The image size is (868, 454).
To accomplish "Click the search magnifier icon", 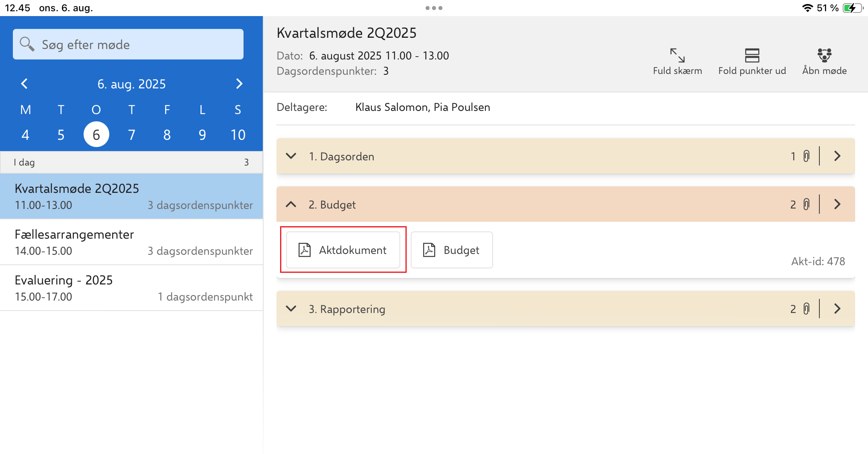I will pos(27,44).
